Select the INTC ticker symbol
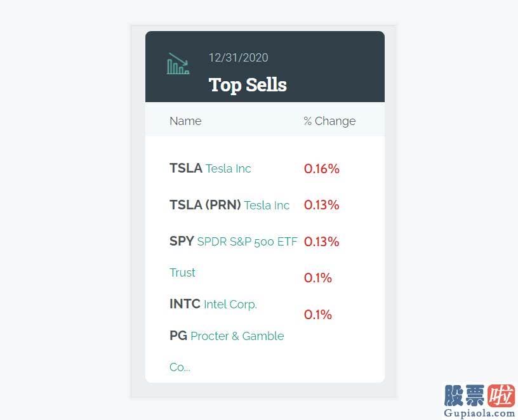 click(x=185, y=304)
